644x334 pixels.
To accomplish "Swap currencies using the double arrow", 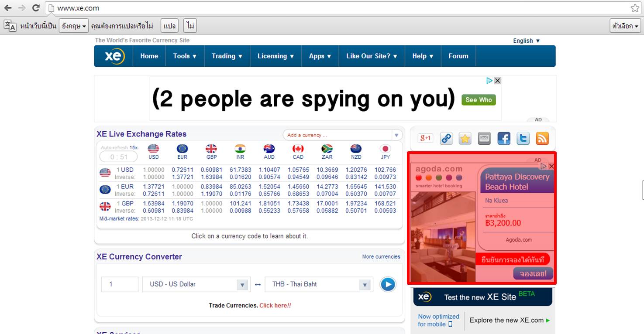I will click(258, 285).
